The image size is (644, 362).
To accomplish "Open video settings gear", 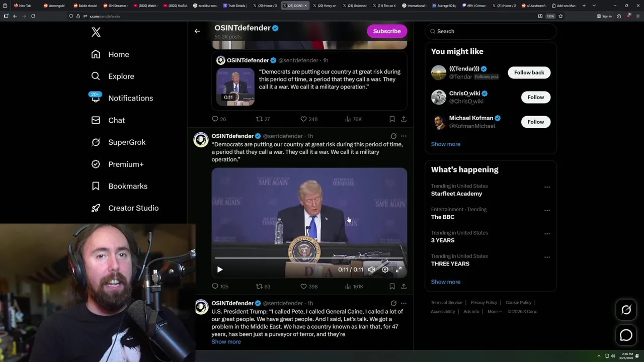I will (385, 269).
